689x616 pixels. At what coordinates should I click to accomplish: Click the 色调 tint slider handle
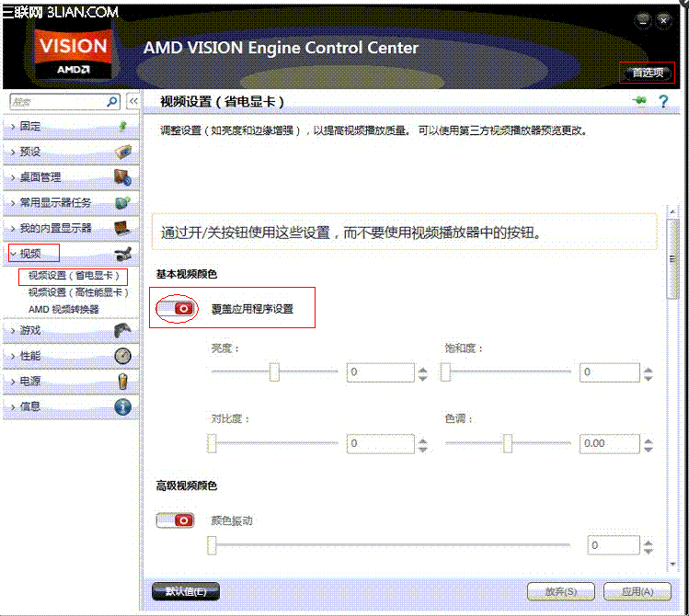(x=508, y=443)
